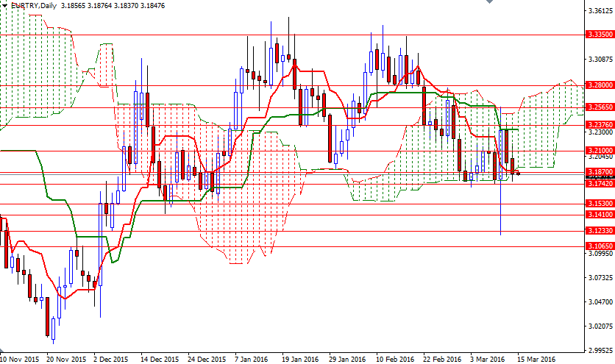The image size is (615, 364).
Task: Select the 3.21000 red price level label
Action: (x=600, y=151)
